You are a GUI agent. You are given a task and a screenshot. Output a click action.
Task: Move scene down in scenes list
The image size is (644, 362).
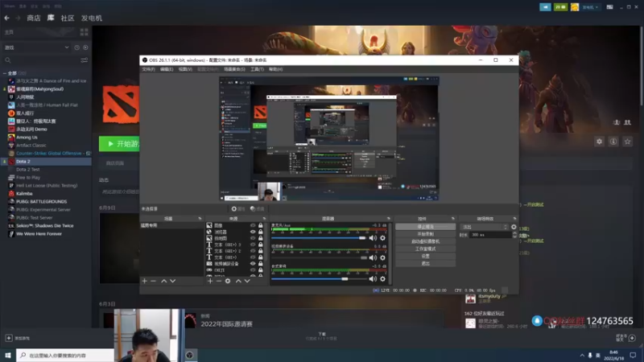[173, 281]
